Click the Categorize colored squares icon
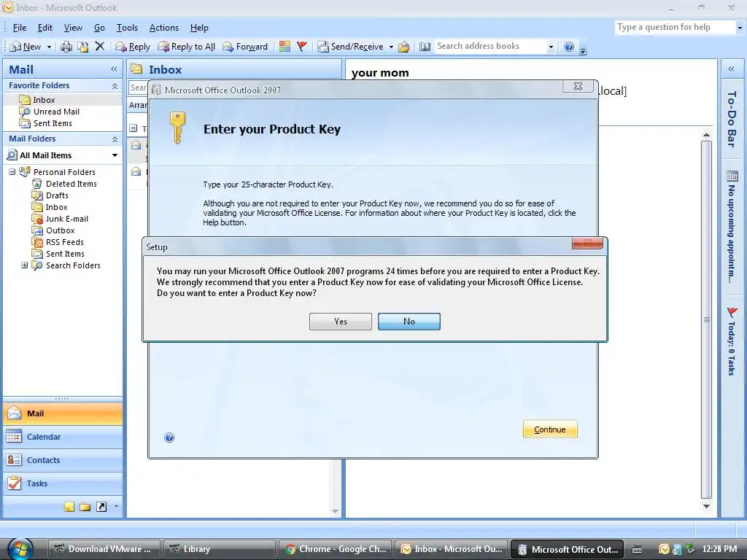 point(285,46)
